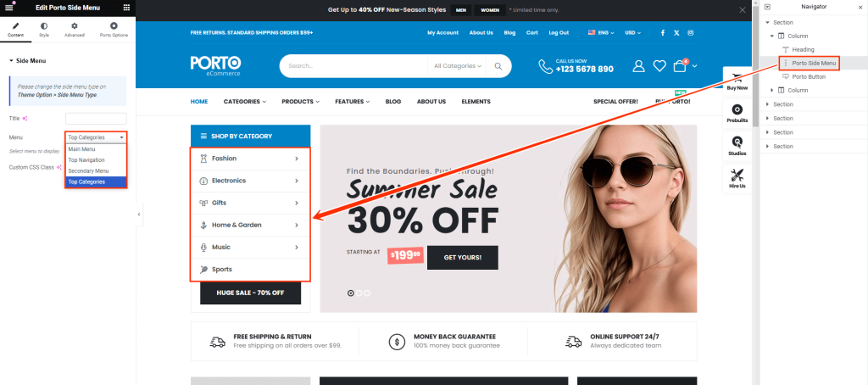Select the first slider pagination dot

(350, 293)
